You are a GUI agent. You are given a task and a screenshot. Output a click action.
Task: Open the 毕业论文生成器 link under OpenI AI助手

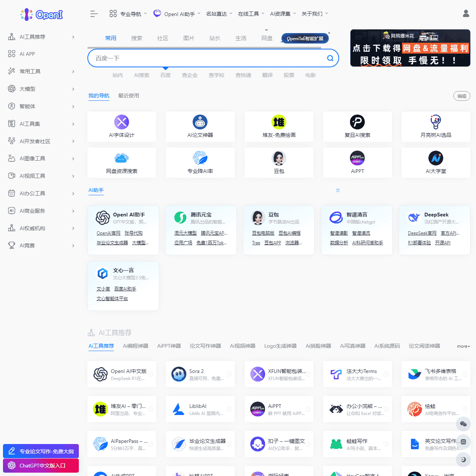click(x=112, y=243)
